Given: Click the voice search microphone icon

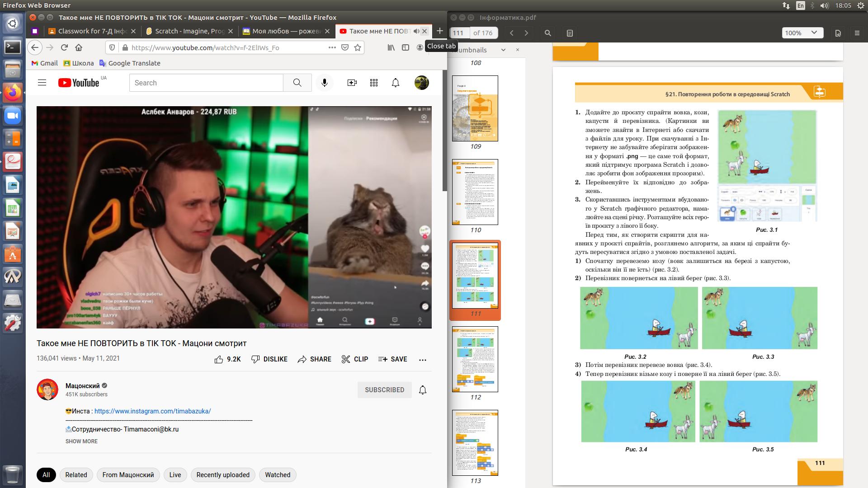Looking at the screenshot, I should click(324, 83).
